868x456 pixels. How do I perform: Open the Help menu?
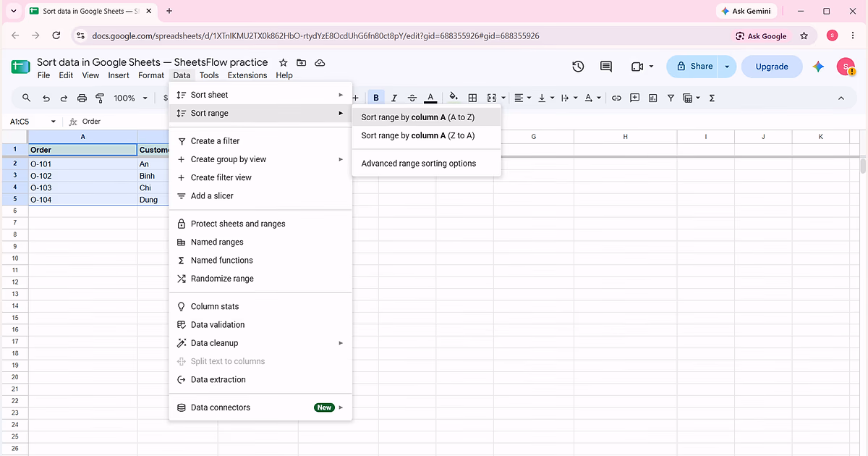284,75
